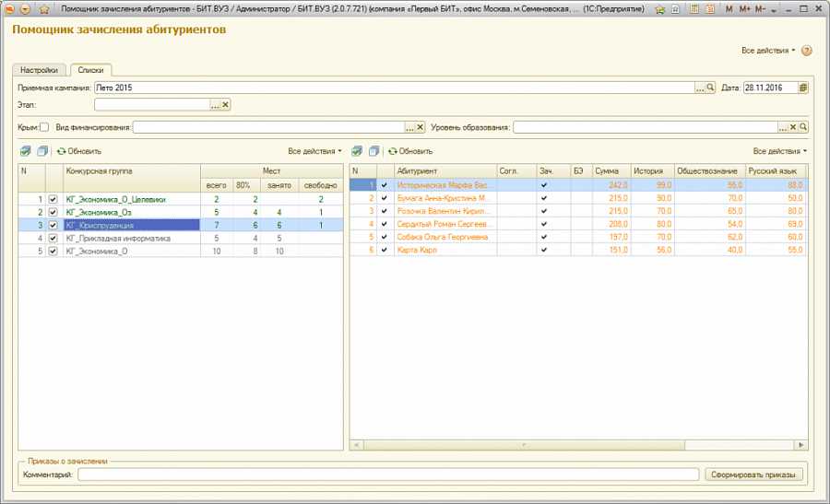
Task: Open the top Все действия form menu
Action: point(768,51)
